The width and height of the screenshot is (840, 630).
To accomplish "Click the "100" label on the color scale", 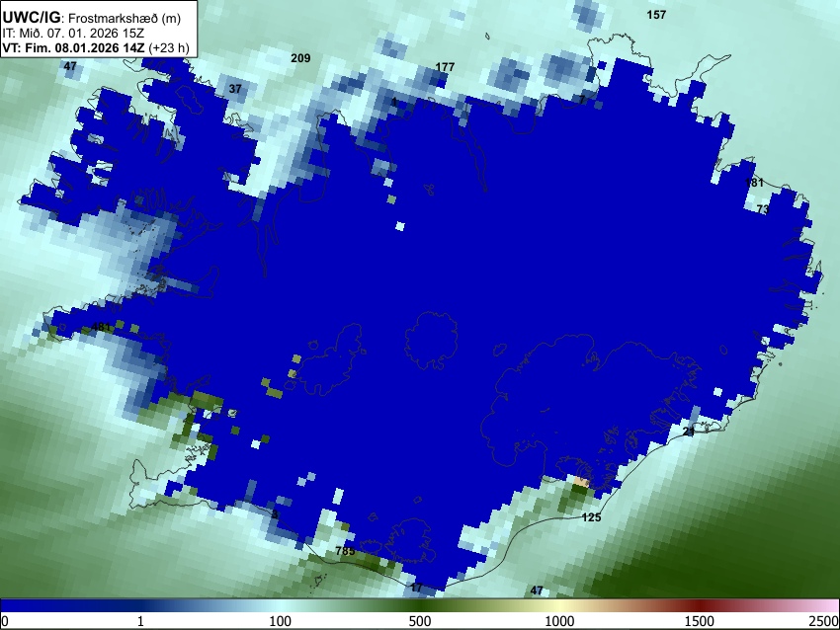I will tap(280, 621).
